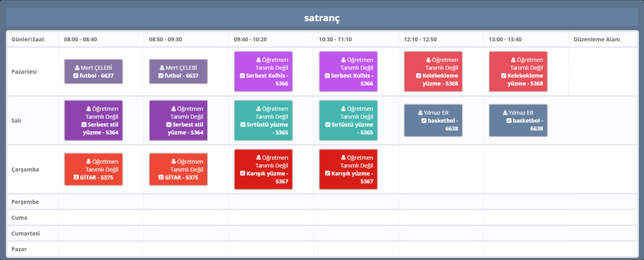
Task: Click teacher icon on Pazartesi 08:50 Mert ÇELEBİ card
Action: 162,68
